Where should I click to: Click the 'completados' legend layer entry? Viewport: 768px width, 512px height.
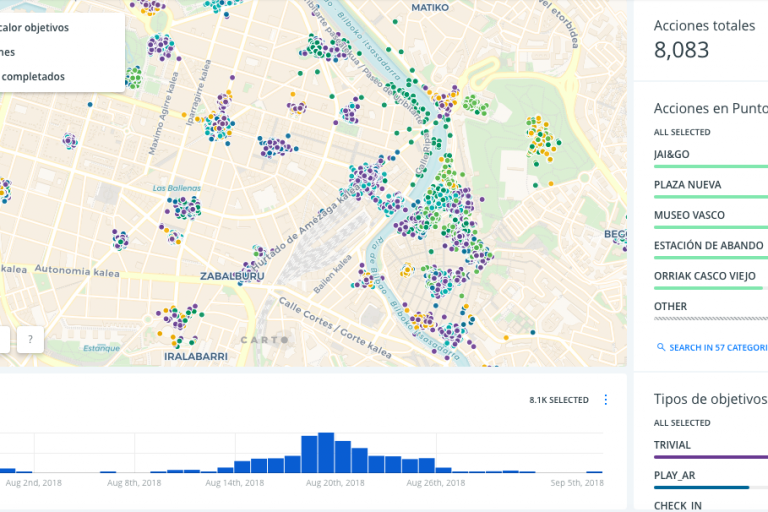point(32,76)
